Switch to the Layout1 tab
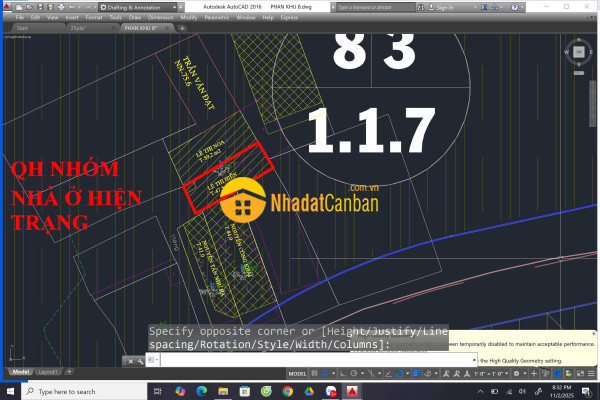 [x=51, y=372]
